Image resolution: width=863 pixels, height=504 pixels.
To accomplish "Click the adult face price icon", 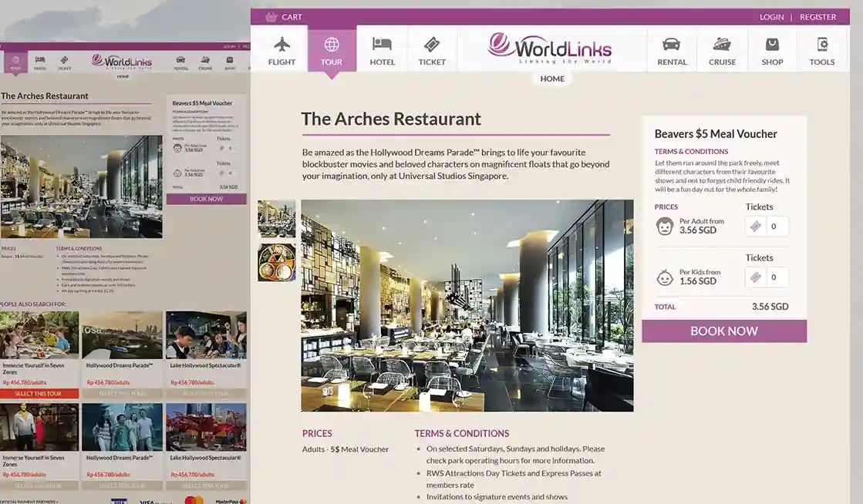I will point(665,226).
